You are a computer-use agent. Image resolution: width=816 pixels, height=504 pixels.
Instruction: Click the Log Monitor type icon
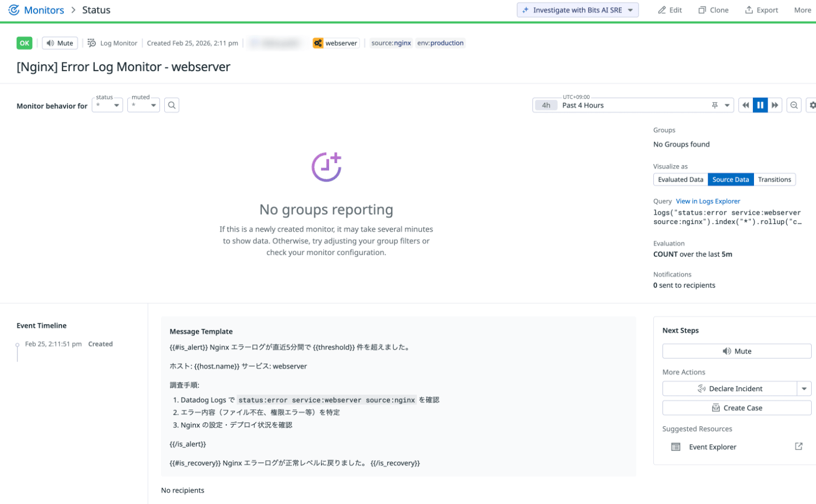click(92, 43)
